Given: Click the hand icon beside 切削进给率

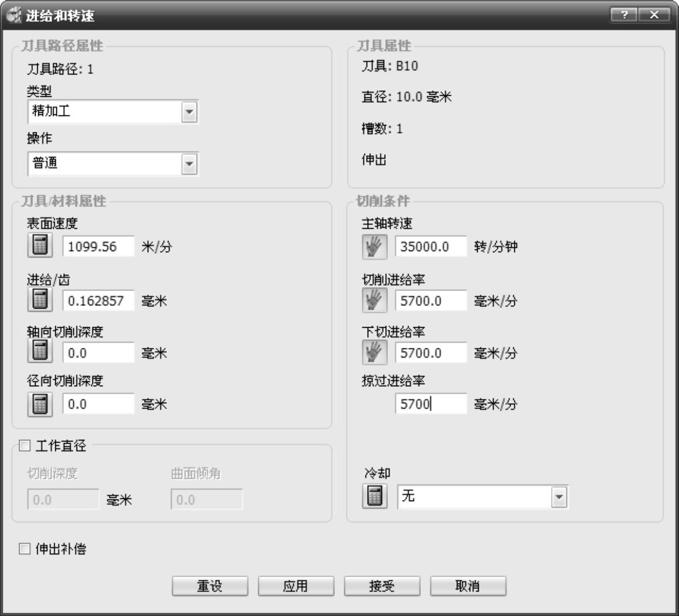Looking at the screenshot, I should tap(374, 300).
